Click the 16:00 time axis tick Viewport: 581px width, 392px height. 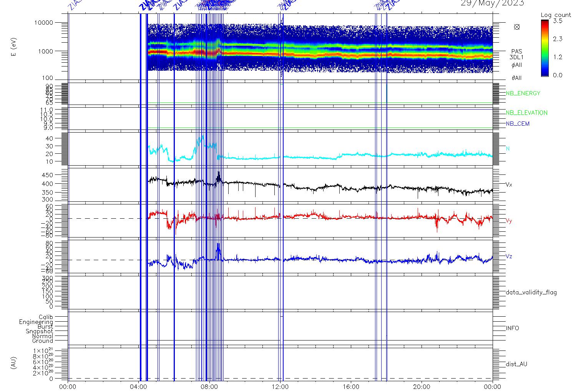(351, 387)
